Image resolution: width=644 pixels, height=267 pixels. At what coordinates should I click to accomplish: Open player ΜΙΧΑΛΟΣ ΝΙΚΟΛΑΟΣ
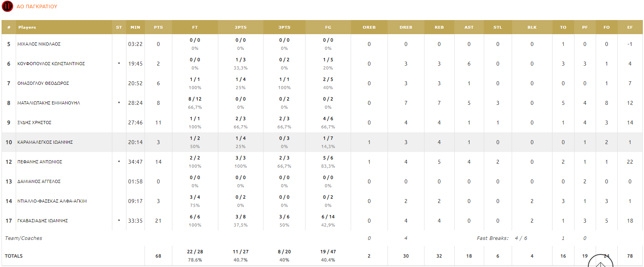coord(39,44)
